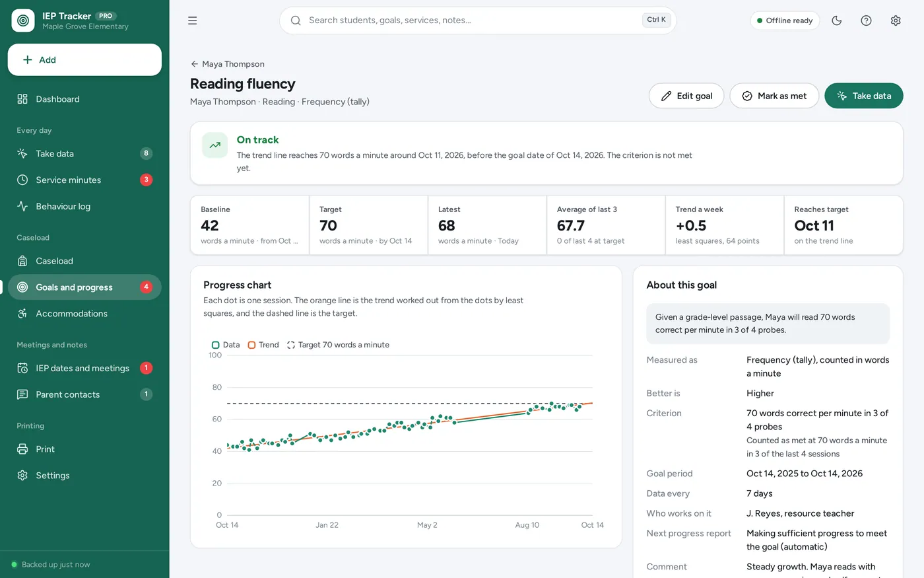The height and width of the screenshot is (578, 924).
Task: Open the settings gear in top bar
Action: [x=896, y=20]
